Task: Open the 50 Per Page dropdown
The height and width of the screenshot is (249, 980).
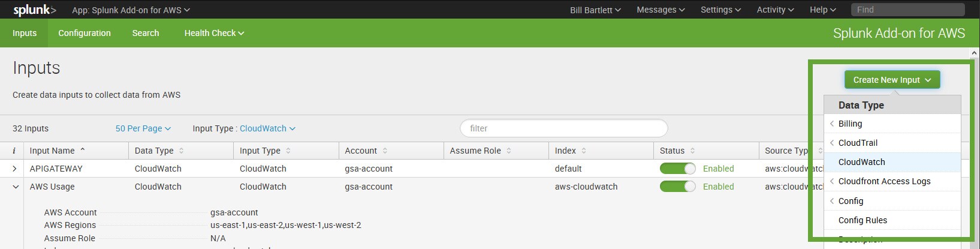Action: click(143, 128)
